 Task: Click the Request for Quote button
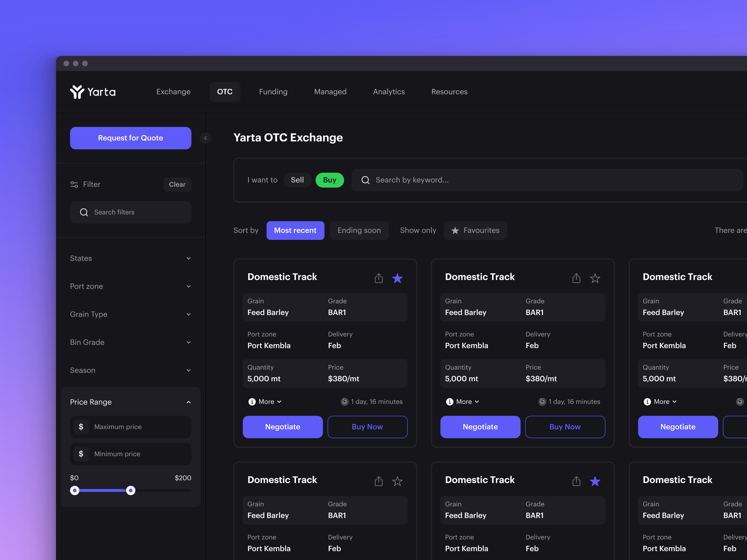pyautogui.click(x=131, y=138)
